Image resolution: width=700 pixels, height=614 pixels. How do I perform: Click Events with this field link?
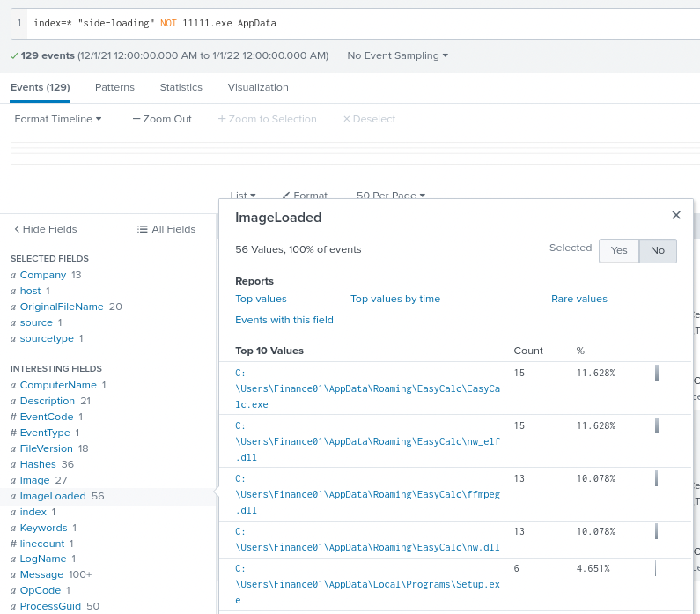(284, 320)
